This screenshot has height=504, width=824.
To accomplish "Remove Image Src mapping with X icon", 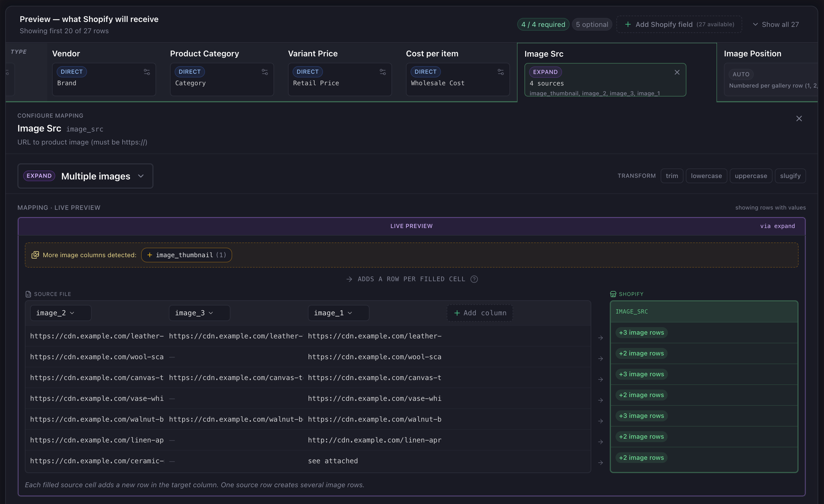I will point(677,72).
